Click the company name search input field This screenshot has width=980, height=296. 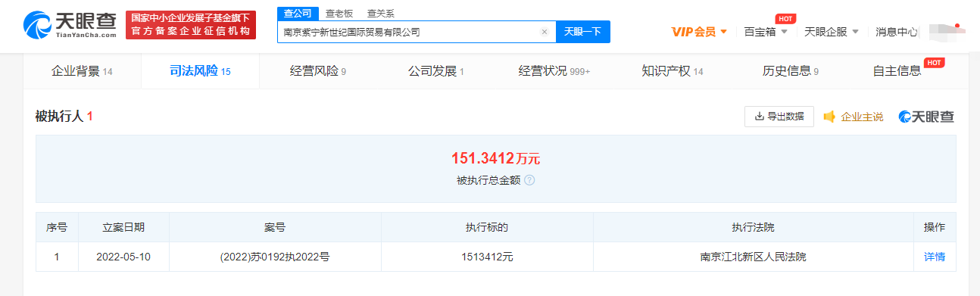[x=409, y=32]
